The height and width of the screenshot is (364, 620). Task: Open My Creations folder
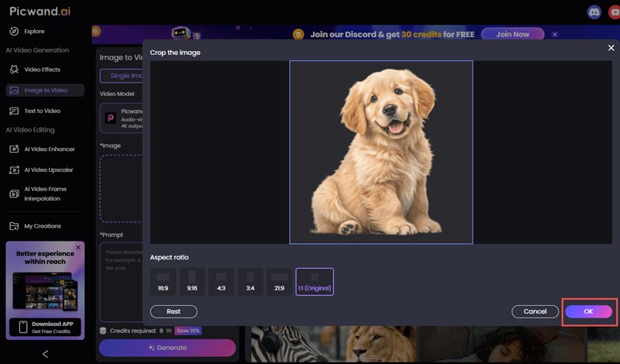pyautogui.click(x=42, y=226)
